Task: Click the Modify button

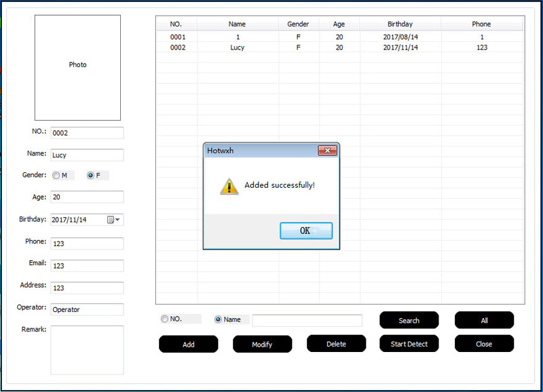Action: 262,345
